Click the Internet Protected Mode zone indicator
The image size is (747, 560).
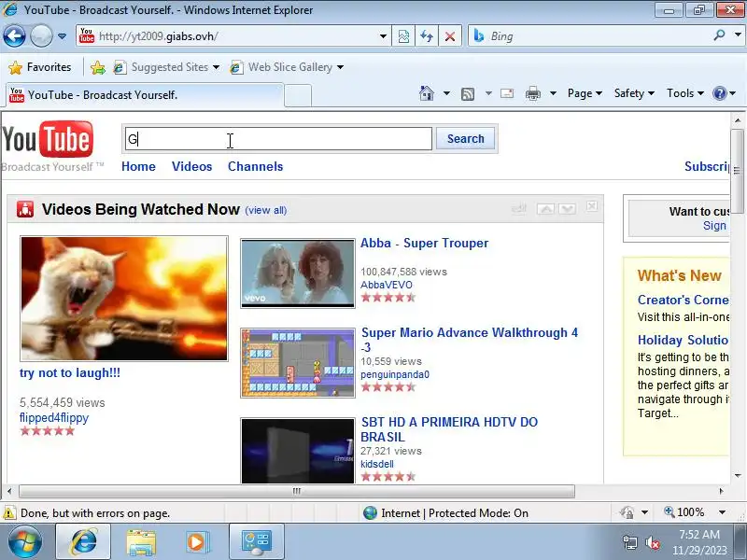[x=445, y=512]
